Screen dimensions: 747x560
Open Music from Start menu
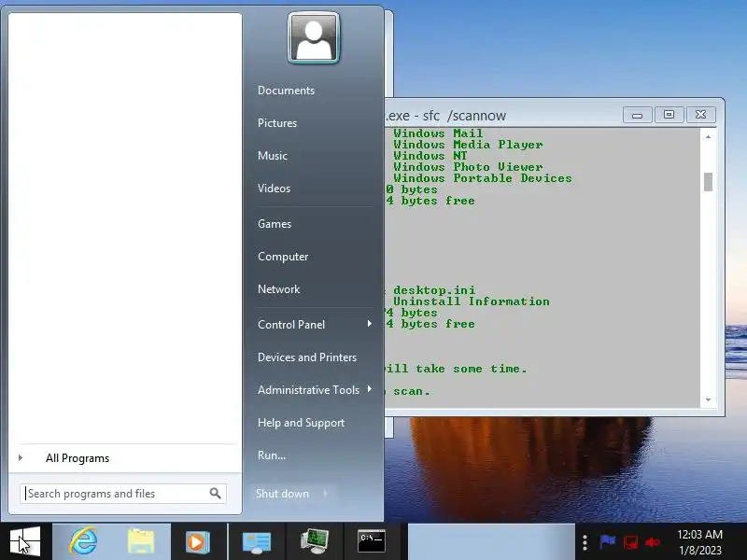click(273, 156)
